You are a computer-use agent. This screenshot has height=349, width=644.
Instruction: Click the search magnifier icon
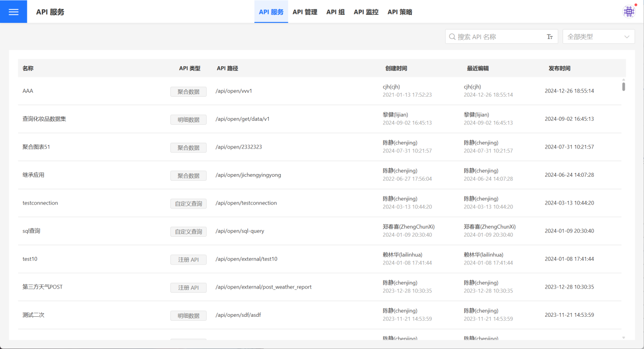[x=452, y=37]
